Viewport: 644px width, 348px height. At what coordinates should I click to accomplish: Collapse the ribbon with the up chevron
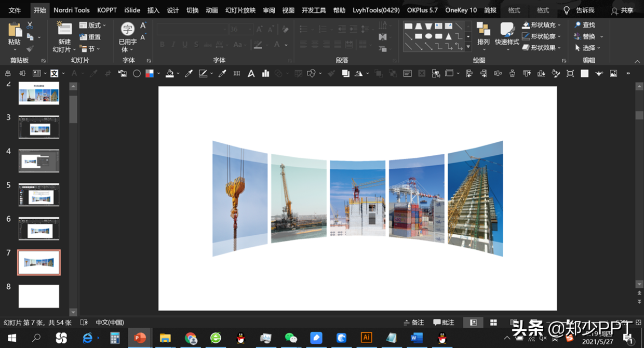[637, 60]
